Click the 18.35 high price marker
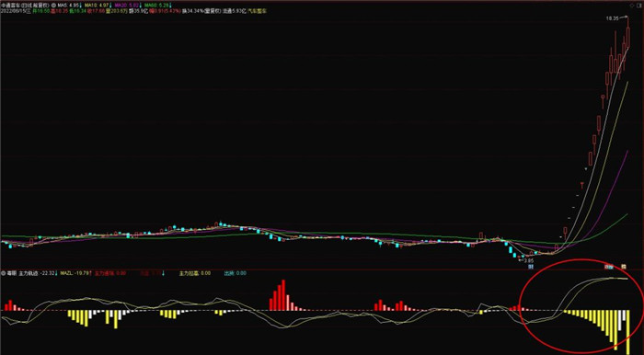Screen dimensions: 644x355 click(612, 18)
